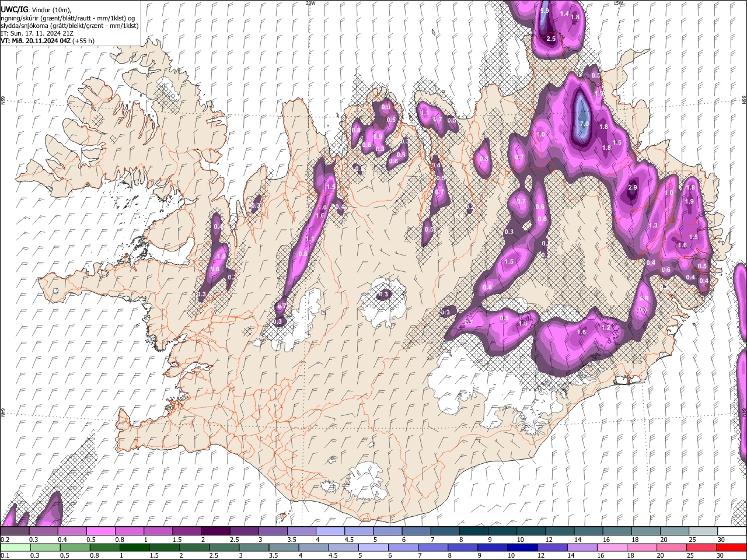747x560 pixels.
Task: Click the '2.9' precipitation value on the map
Action: click(633, 188)
